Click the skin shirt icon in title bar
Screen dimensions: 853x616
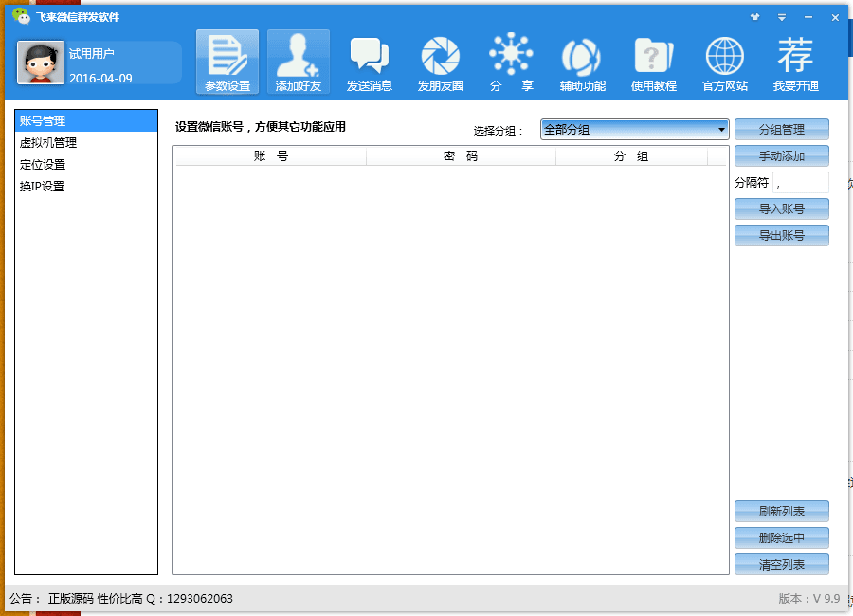point(754,17)
